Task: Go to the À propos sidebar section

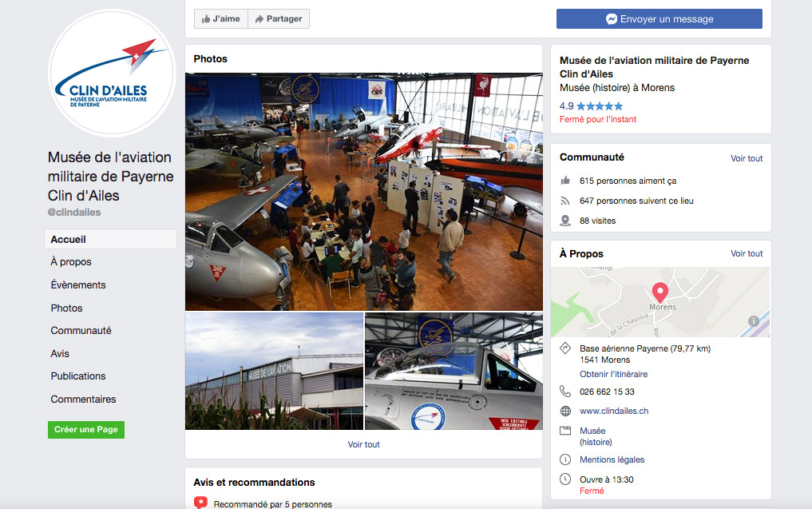Action: tap(71, 262)
